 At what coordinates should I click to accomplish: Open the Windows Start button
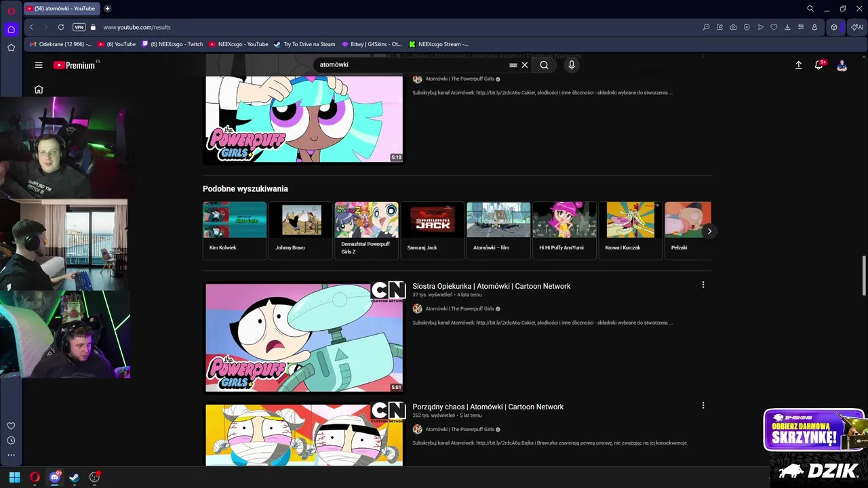click(14, 477)
